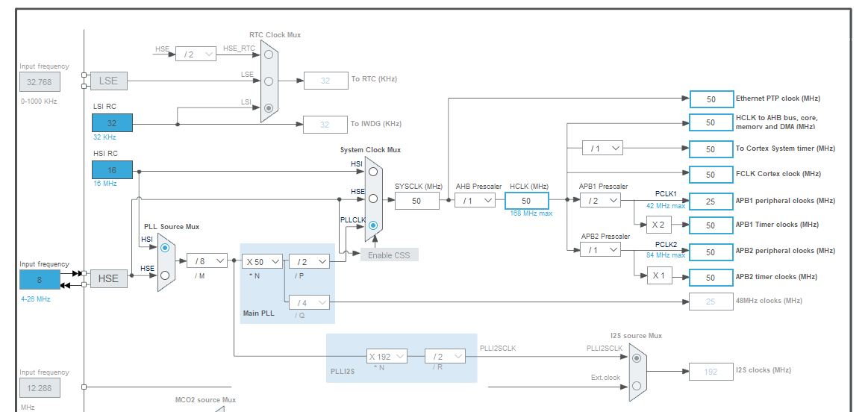Screen dimensions: 868x412
Task: Select HSI radio in System Clock Mux
Action: pos(373,171)
